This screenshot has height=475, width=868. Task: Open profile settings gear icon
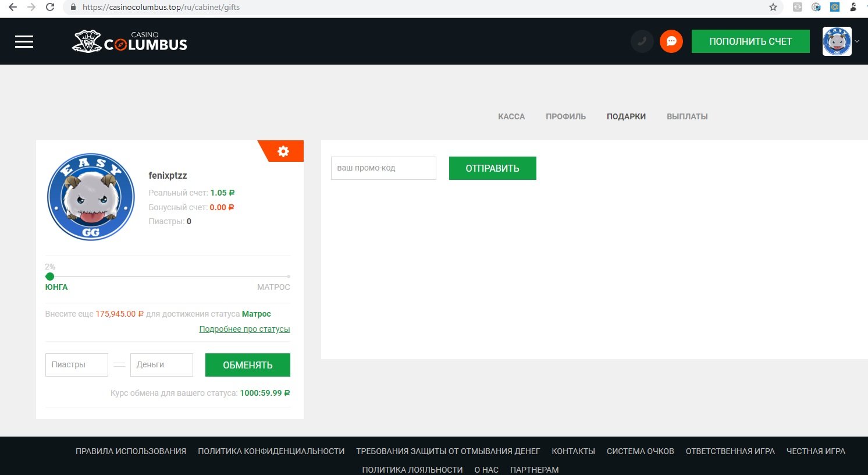coord(283,151)
